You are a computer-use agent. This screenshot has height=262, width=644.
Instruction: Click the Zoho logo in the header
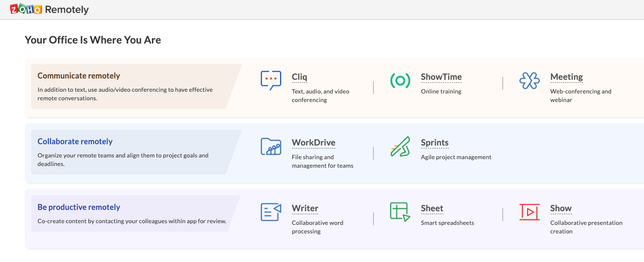coord(26,9)
